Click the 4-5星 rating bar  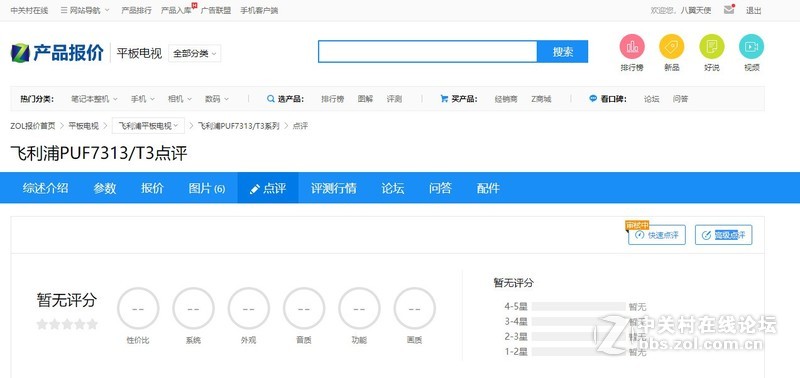(579, 307)
